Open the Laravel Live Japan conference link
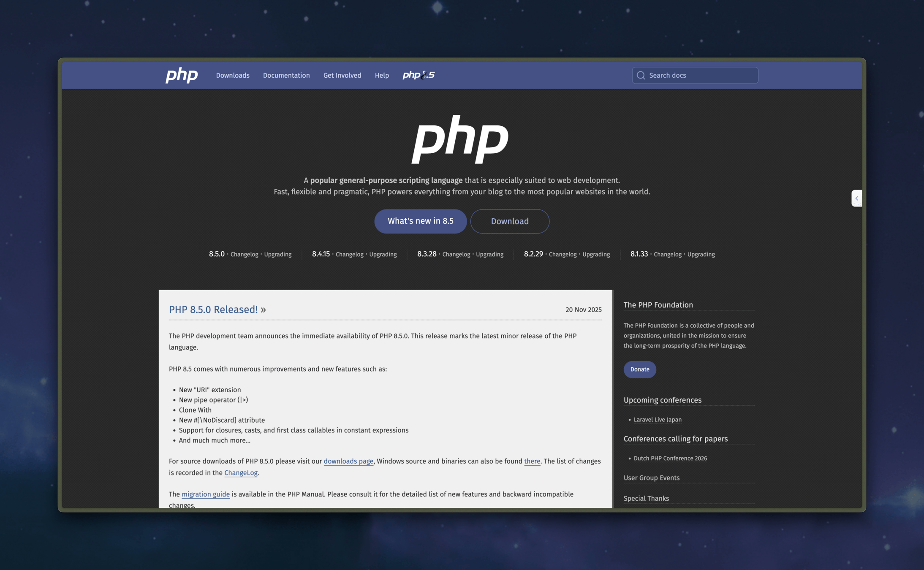Viewport: 924px width, 570px height. [x=657, y=420]
